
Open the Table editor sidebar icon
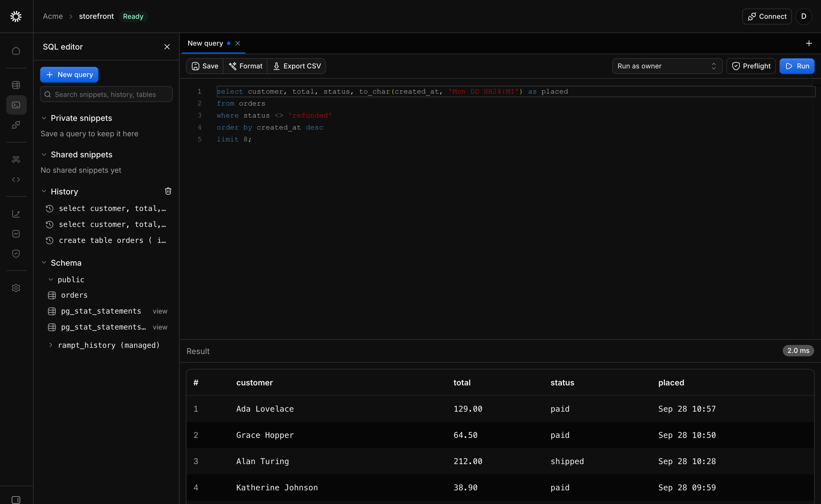point(16,85)
